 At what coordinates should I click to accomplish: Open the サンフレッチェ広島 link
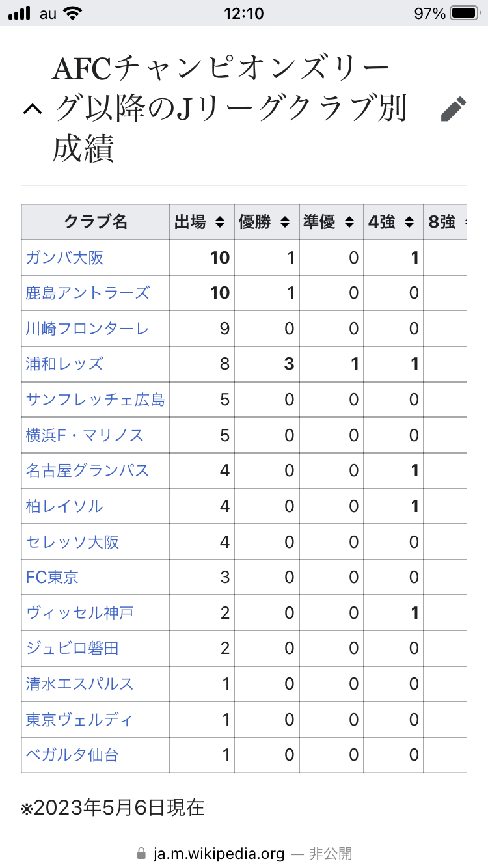(96, 400)
